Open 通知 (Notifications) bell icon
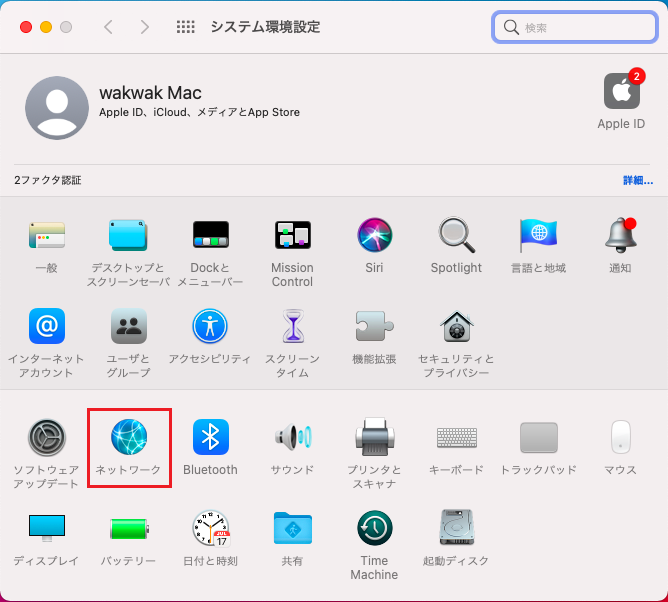 click(620, 235)
